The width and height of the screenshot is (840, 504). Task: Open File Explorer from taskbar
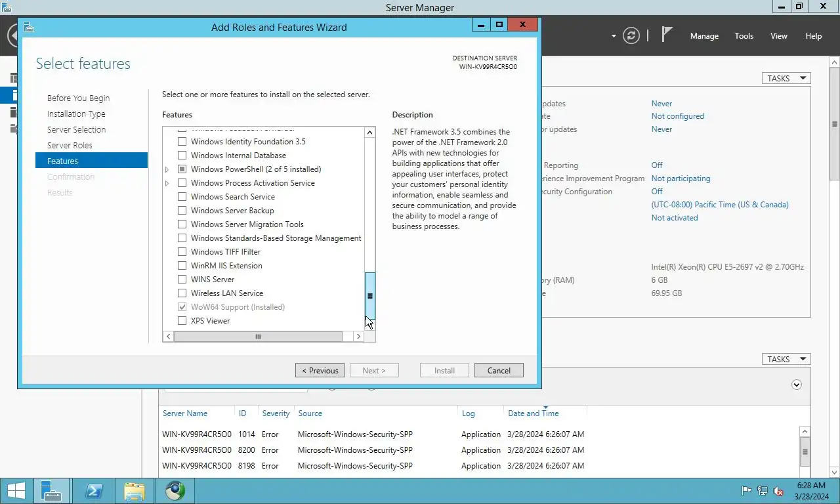(134, 491)
